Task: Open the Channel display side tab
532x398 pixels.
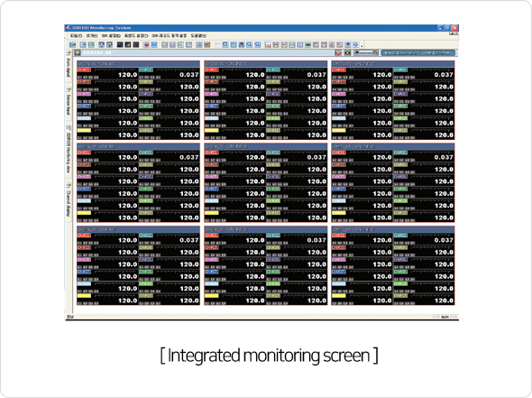Action: coord(69,202)
